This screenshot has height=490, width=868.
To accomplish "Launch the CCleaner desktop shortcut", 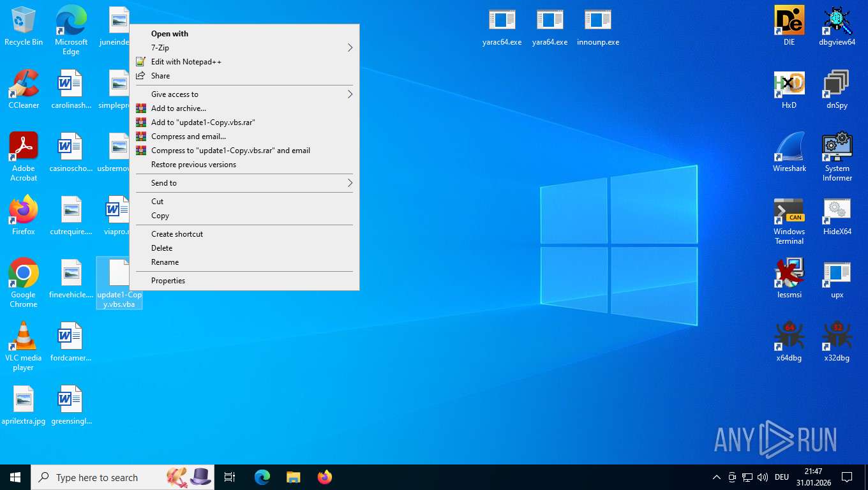I will (x=24, y=89).
